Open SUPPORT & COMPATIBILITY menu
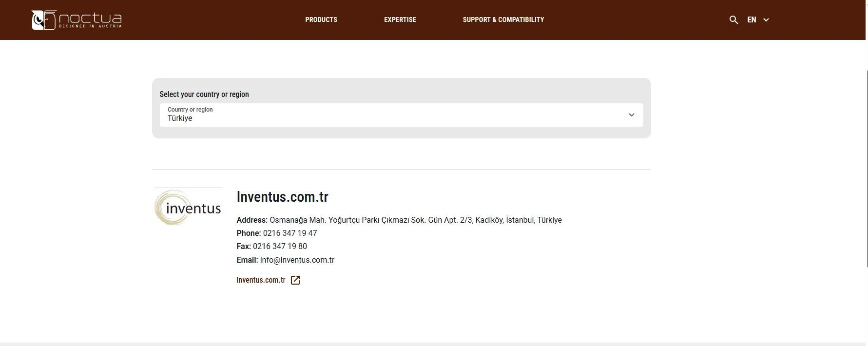The image size is (868, 346). tap(503, 20)
